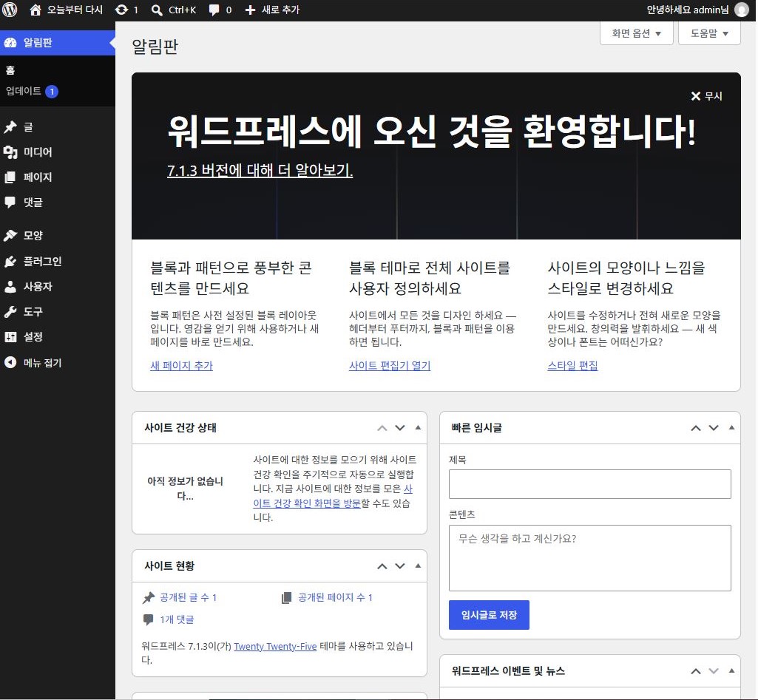Open '7.1.3 버전에 대해 더 알아보기' link

[260, 170]
